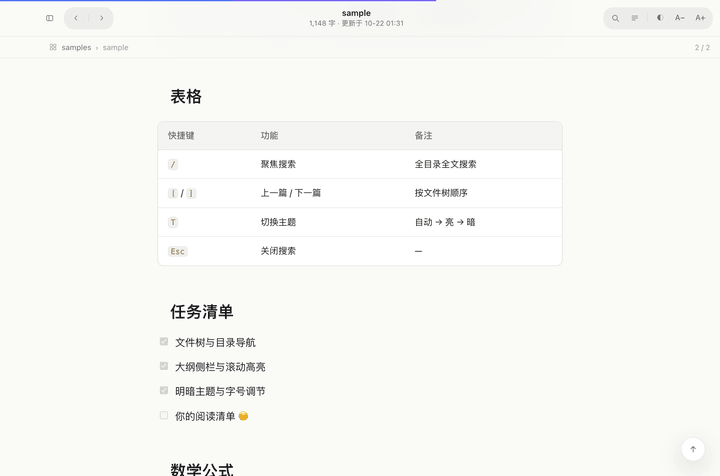Click the T key badge
Screen dimensions: 720x476
point(173,222)
